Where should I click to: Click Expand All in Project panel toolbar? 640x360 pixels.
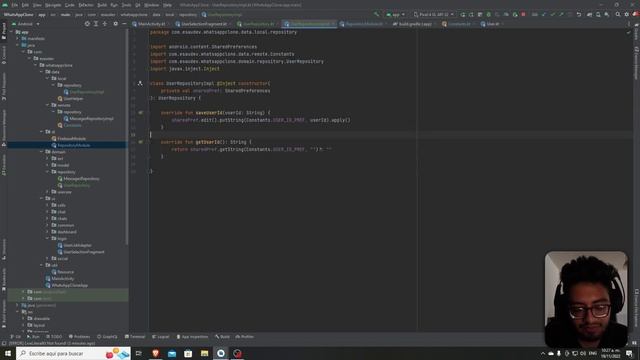[96, 24]
